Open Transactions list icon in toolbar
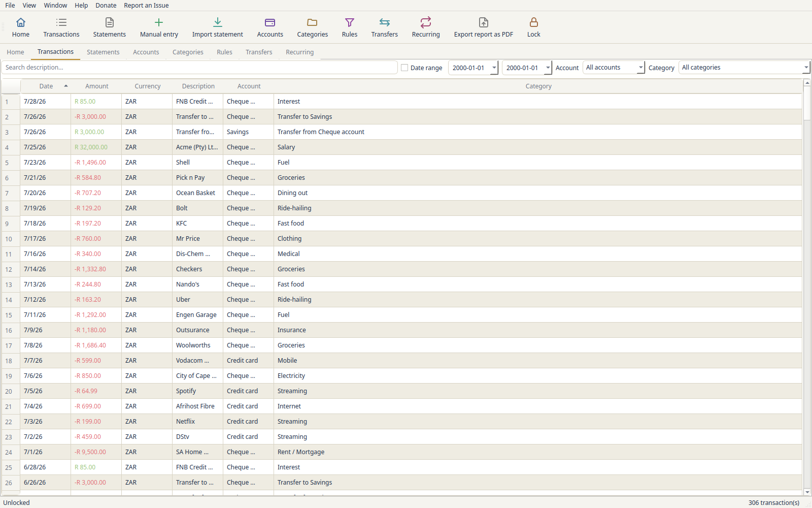The height and width of the screenshot is (508, 812). tap(61, 22)
